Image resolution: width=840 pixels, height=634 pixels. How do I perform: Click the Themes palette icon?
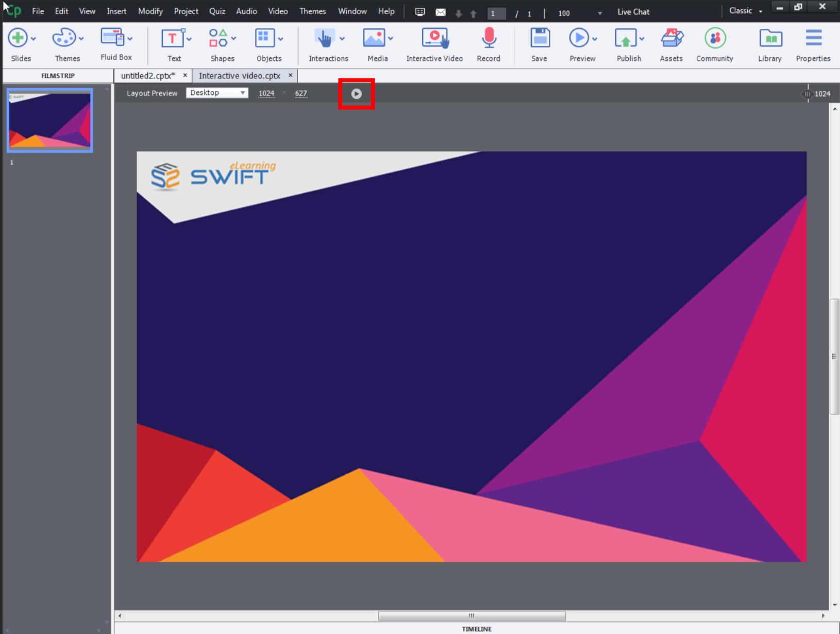[x=64, y=39]
